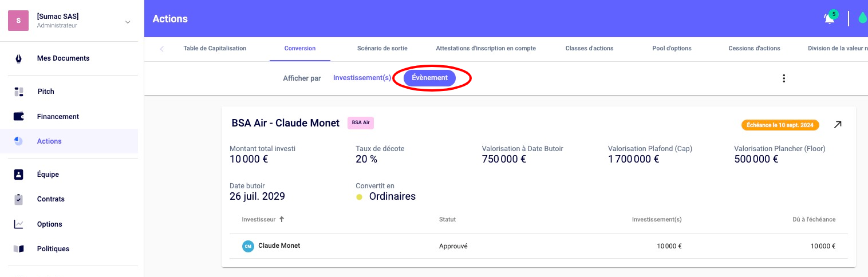The width and height of the screenshot is (868, 277).
Task: Click the Pitch sidebar icon
Action: tap(18, 92)
